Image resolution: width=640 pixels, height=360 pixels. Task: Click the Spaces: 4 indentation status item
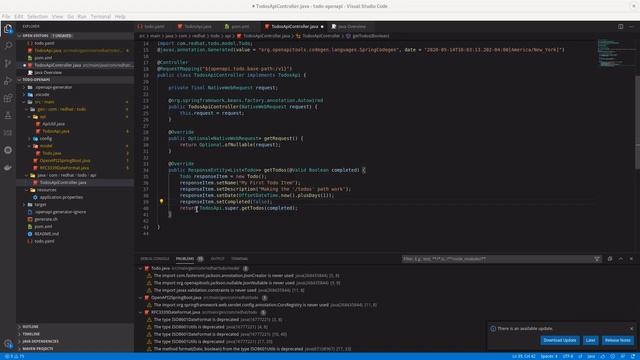coord(549,356)
